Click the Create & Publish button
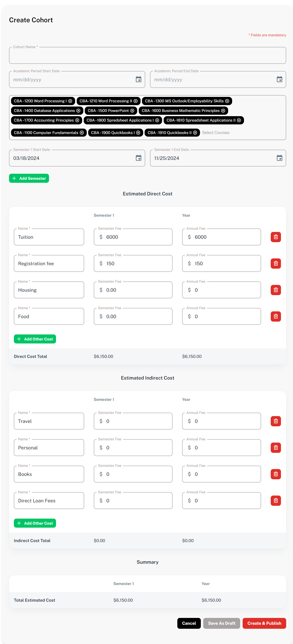 coord(264,623)
